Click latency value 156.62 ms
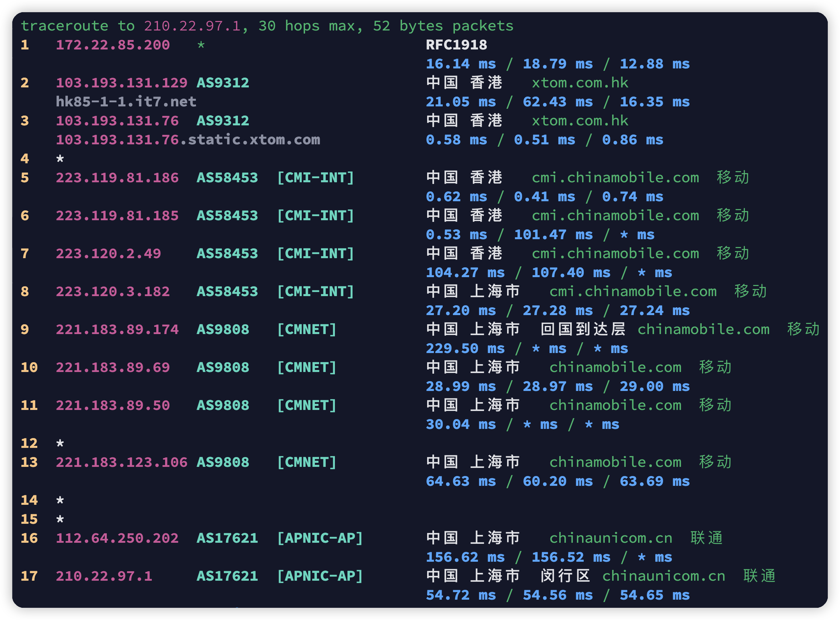This screenshot has height=620, width=840. coord(465,557)
